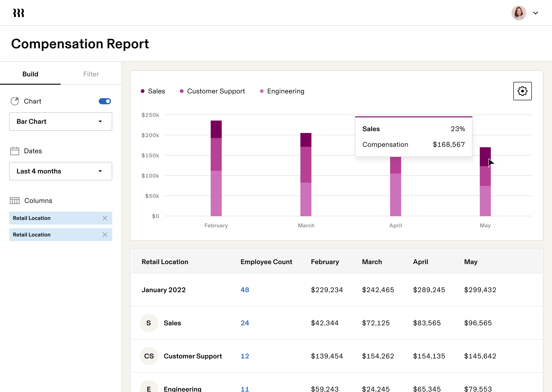
Task: Remove the second Retail Location column
Action: [105, 235]
